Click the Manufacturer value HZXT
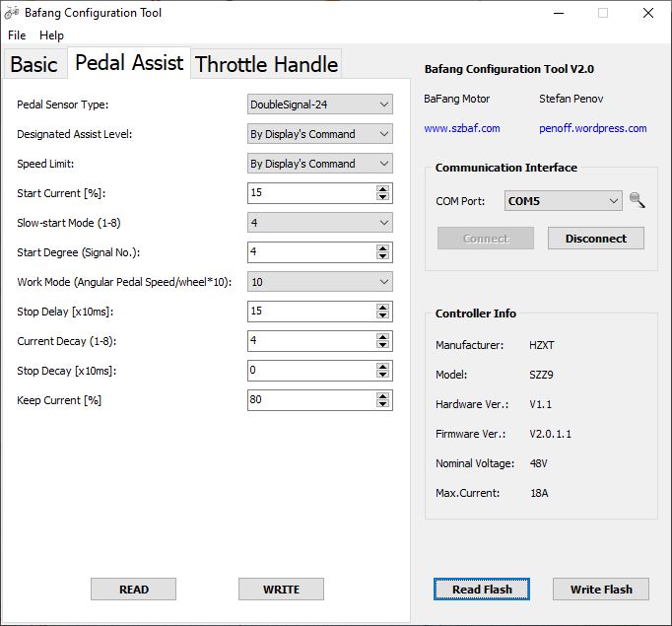Image resolution: width=672 pixels, height=626 pixels. 542,345
